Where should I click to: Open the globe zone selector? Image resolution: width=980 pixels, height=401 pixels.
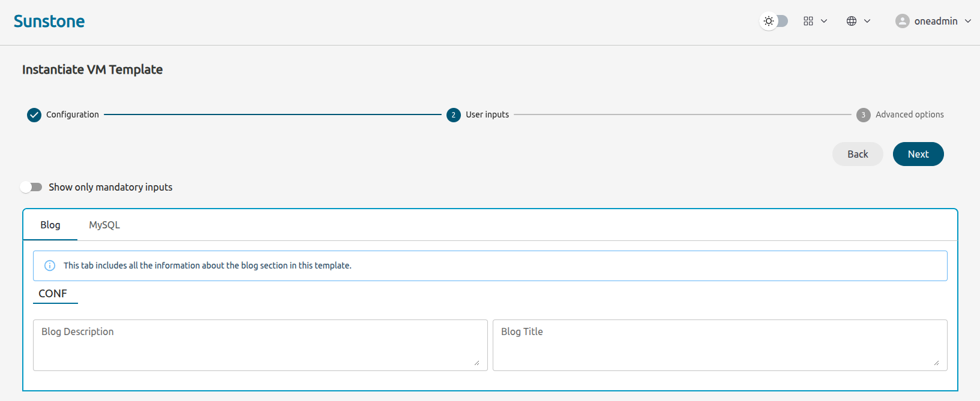(x=852, y=21)
